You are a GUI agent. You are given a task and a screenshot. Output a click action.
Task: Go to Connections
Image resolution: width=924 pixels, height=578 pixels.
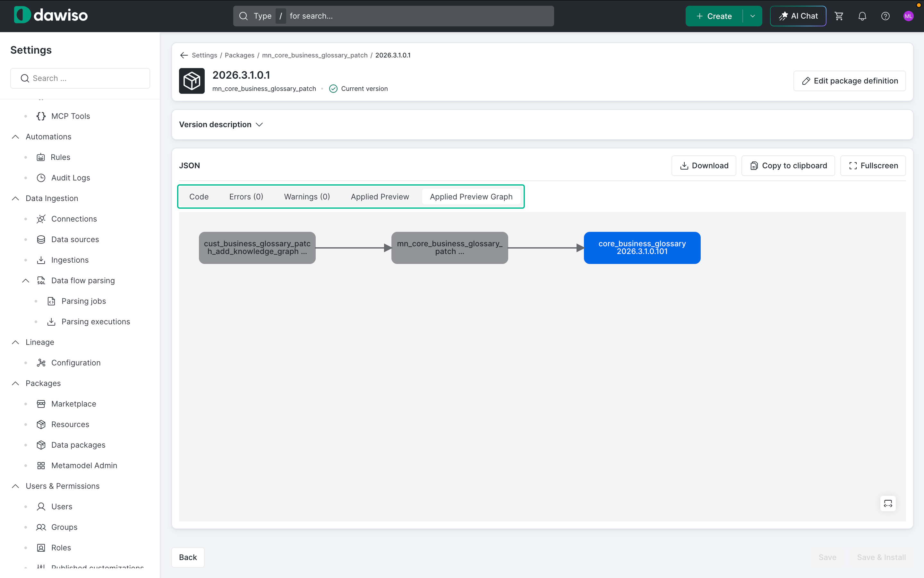tap(74, 219)
